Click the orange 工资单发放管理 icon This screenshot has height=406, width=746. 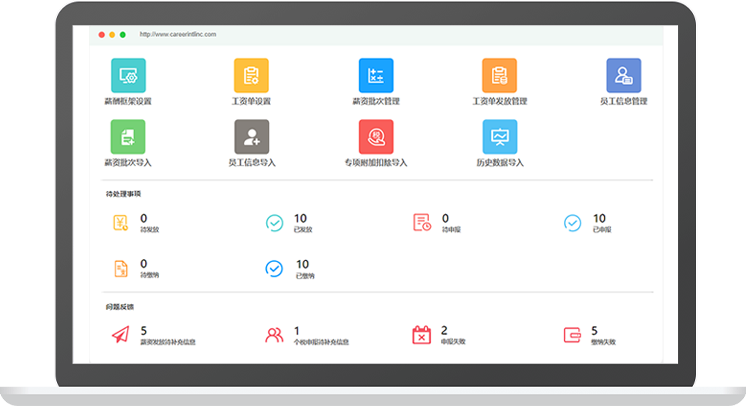(x=499, y=76)
